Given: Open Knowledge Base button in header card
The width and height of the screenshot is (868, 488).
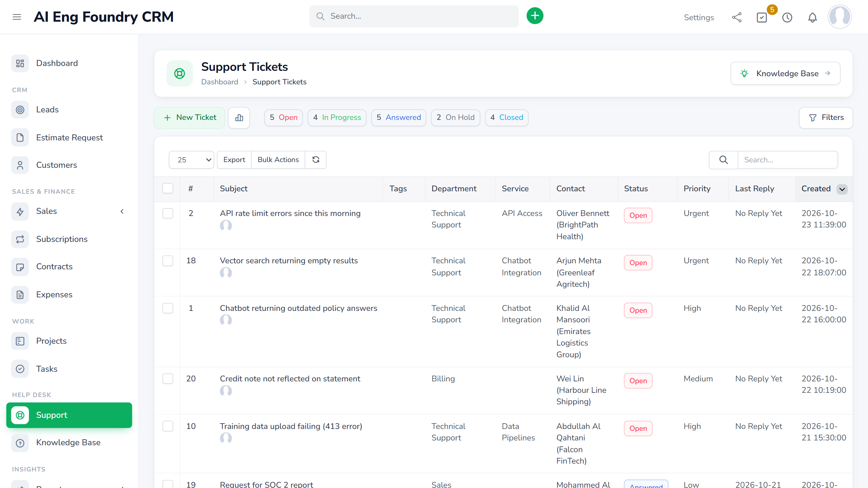Looking at the screenshot, I should [785, 74].
